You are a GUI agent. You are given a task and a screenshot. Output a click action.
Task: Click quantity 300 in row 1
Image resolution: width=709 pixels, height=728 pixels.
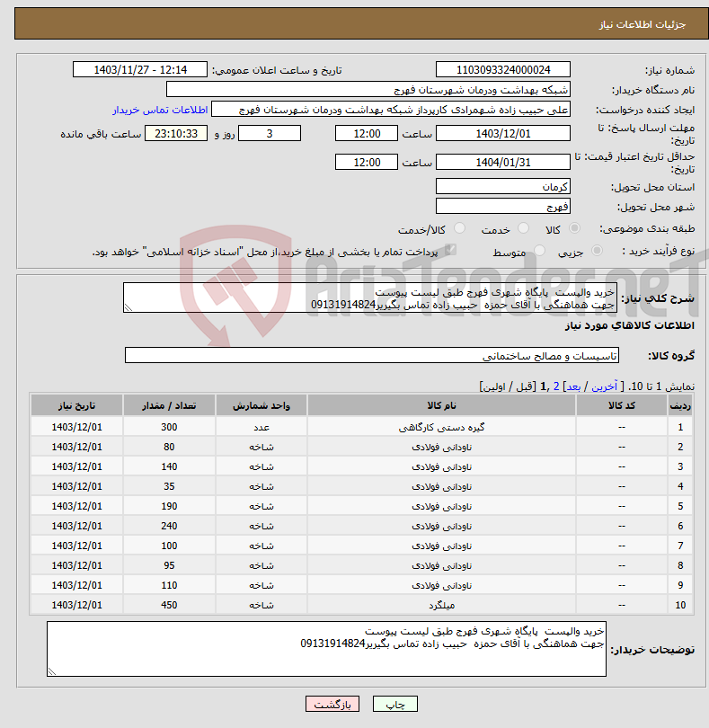pos(169,427)
